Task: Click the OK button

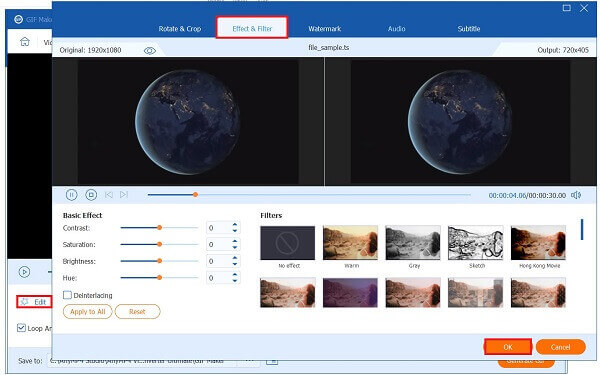Action: (x=508, y=347)
